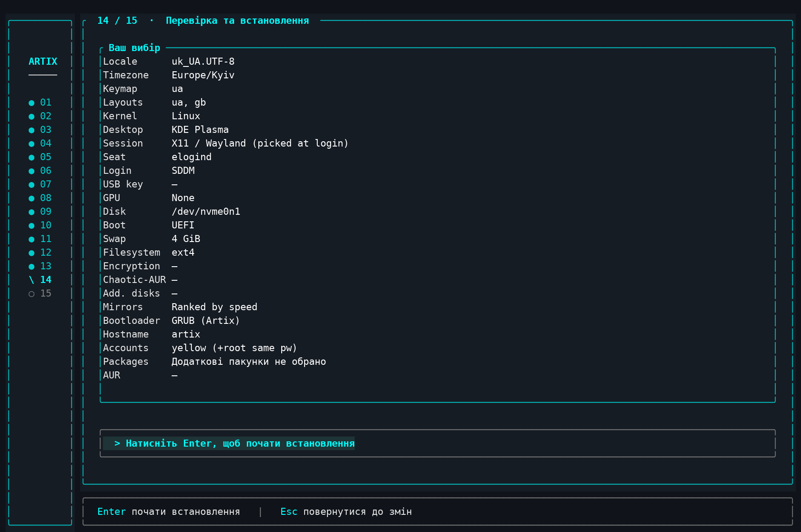This screenshot has width=801, height=532.
Task: Click the Packages label
Action: point(126,362)
